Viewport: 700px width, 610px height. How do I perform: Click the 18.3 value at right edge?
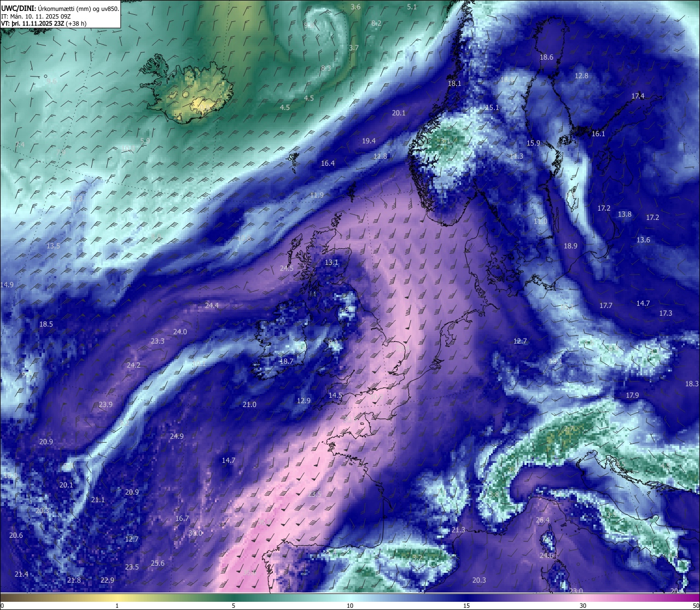692,384
